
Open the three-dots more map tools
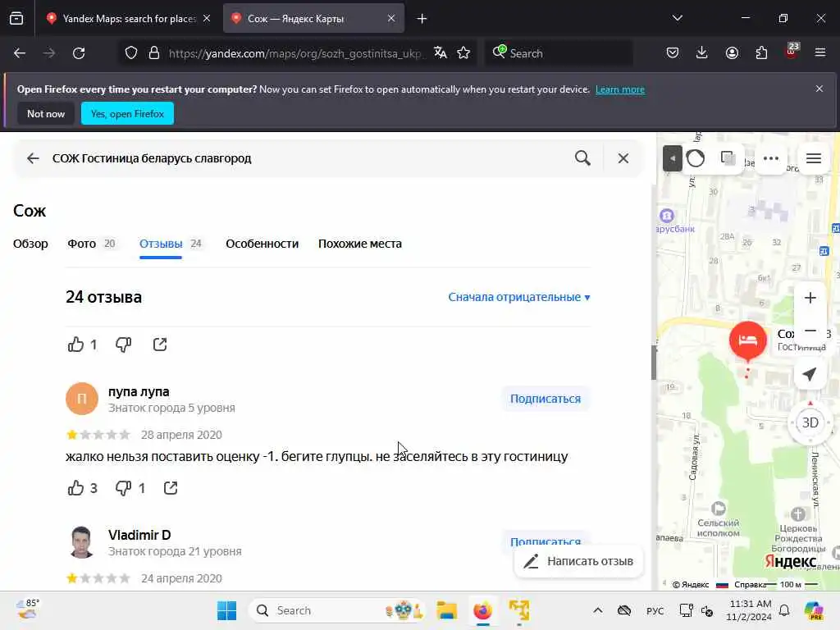(x=771, y=158)
